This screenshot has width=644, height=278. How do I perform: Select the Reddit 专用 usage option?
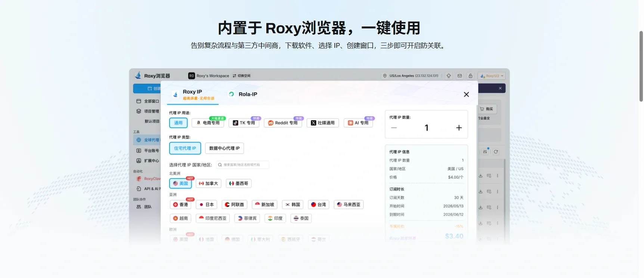tap(283, 123)
